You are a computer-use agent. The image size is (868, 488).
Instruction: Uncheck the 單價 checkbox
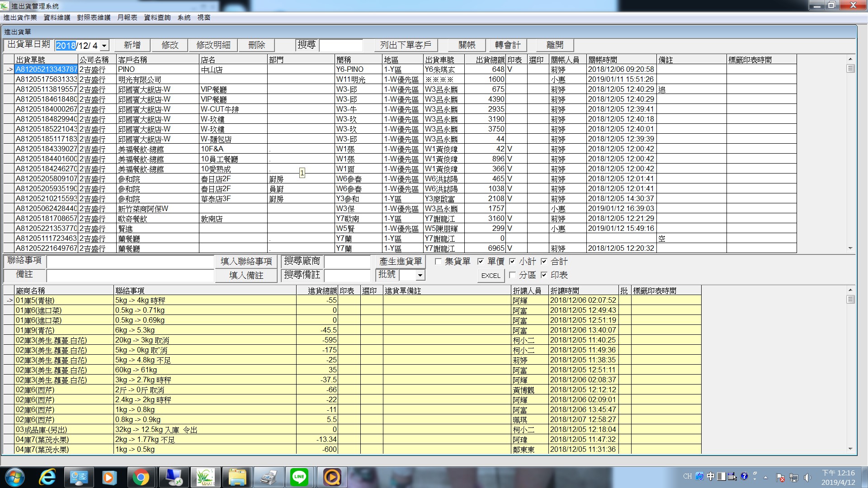pyautogui.click(x=481, y=261)
